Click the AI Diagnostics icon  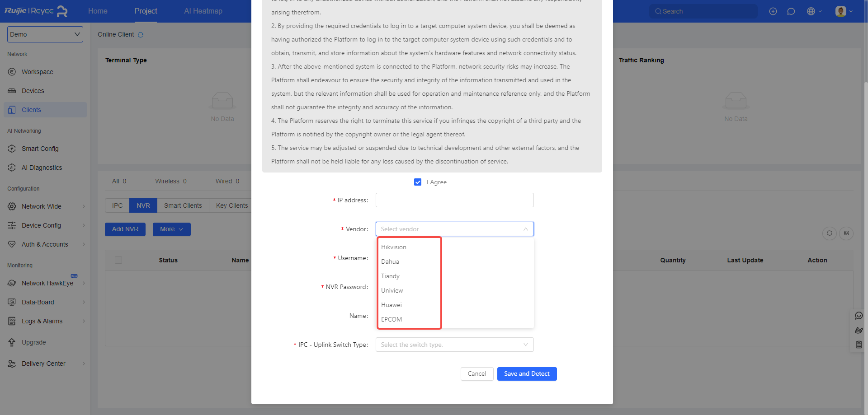pyautogui.click(x=12, y=168)
